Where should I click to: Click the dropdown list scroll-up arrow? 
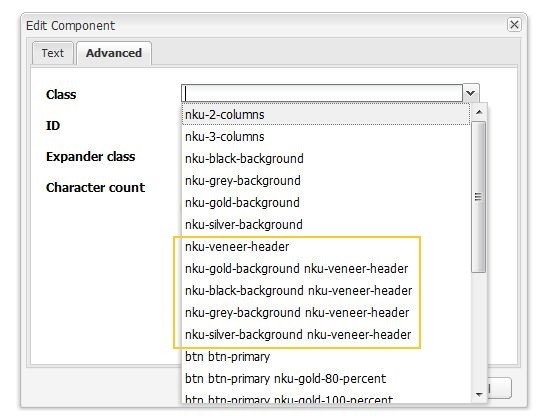coord(479,112)
